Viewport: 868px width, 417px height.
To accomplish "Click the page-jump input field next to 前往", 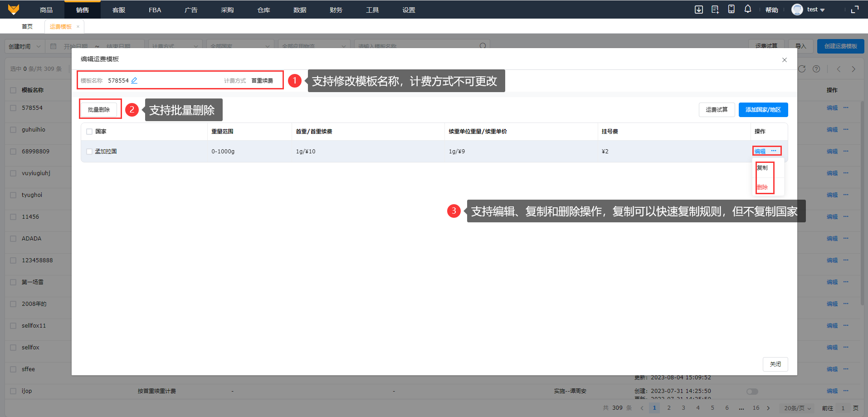I will tap(843, 408).
